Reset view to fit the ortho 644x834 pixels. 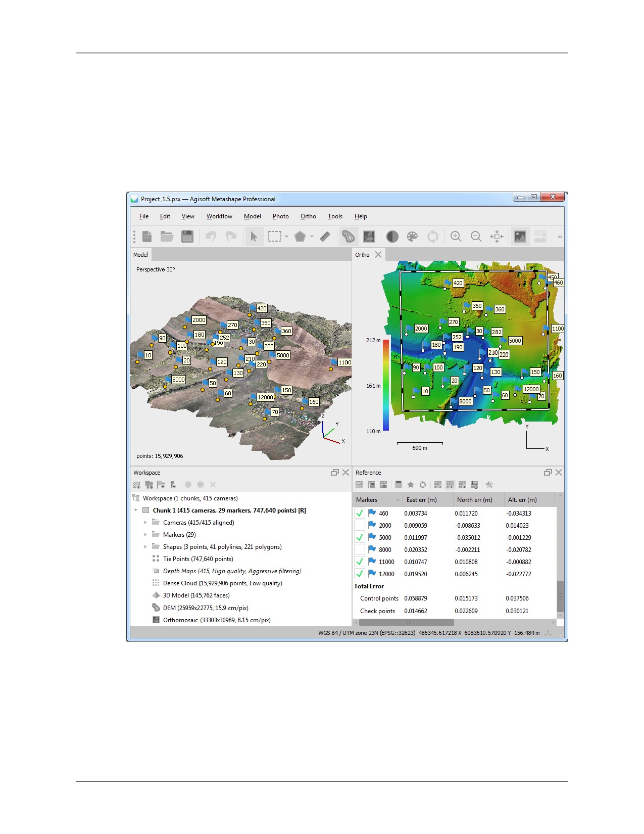tap(497, 237)
